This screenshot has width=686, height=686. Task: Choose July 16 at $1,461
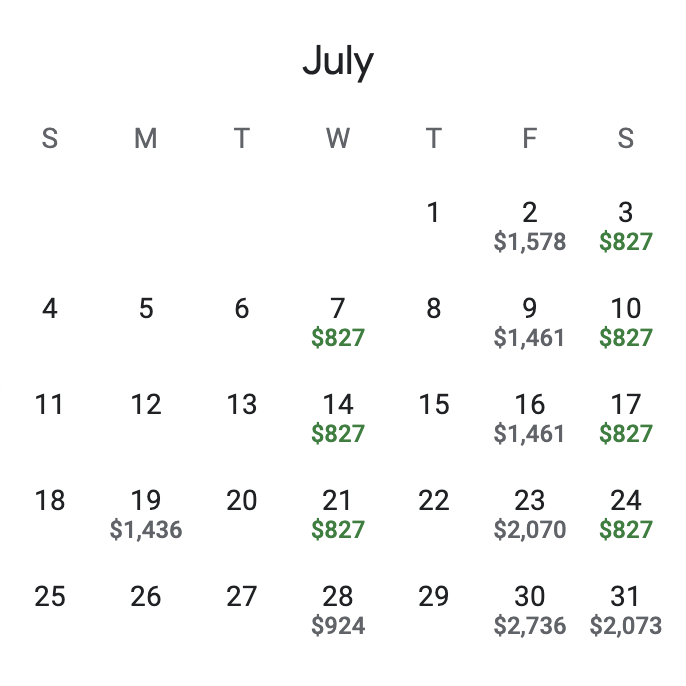pos(529,418)
